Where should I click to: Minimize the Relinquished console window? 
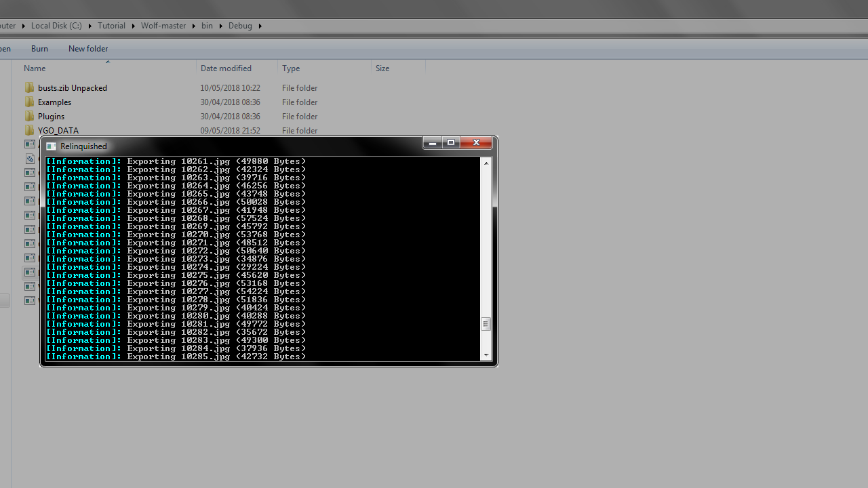pos(432,143)
